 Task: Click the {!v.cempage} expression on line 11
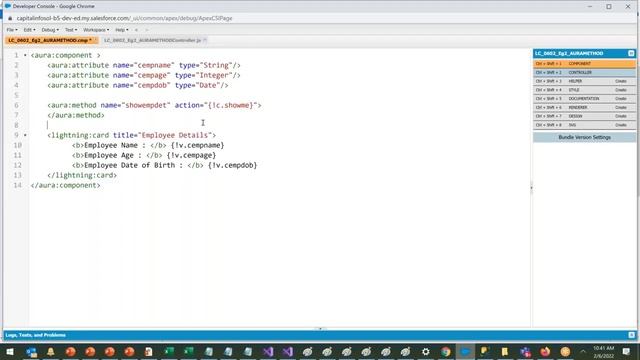coord(191,155)
